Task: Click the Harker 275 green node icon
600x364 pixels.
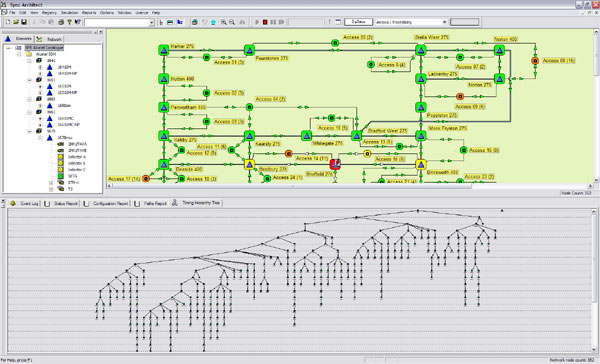Action: click(x=164, y=50)
